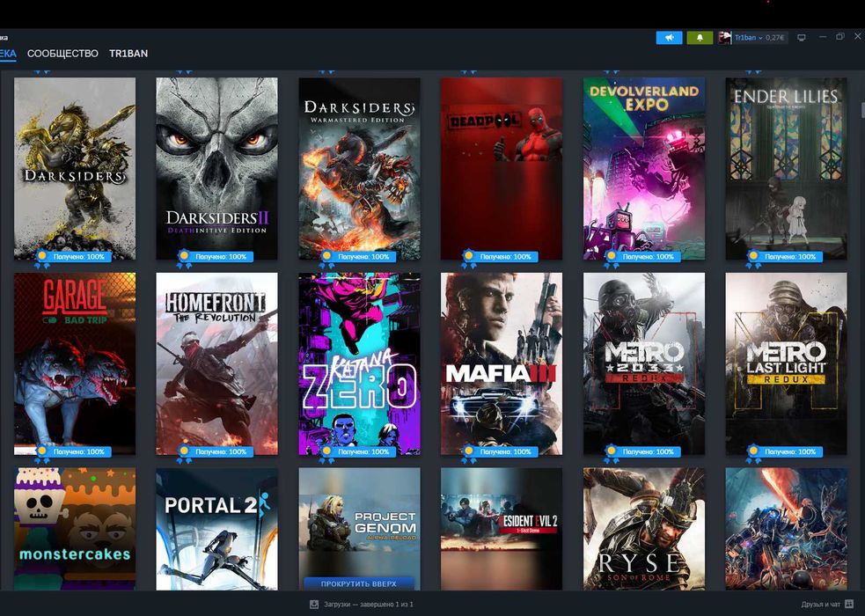Viewport: 865px width, 616px height.
Task: Select the Mafia III cover
Action: pos(502,363)
